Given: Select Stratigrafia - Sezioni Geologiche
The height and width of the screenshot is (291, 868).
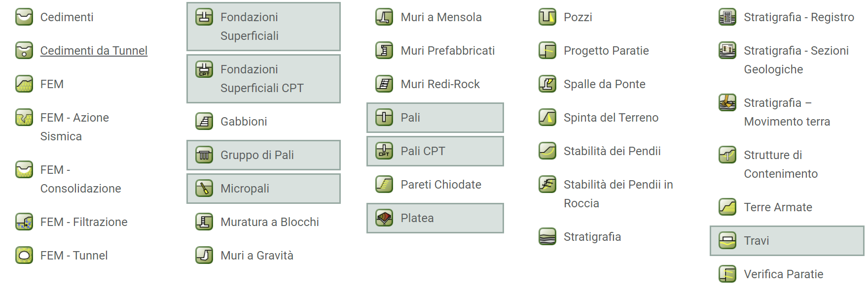Looking at the screenshot, I should 796,60.
